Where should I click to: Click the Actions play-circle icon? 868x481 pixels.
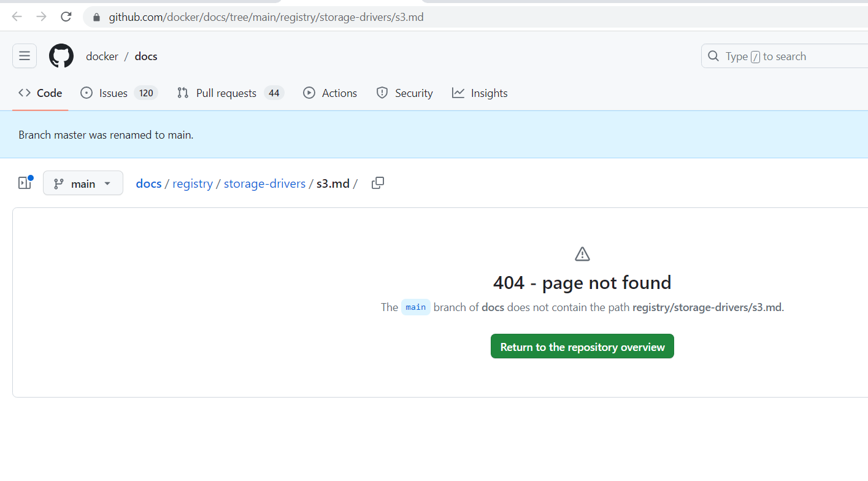309,93
